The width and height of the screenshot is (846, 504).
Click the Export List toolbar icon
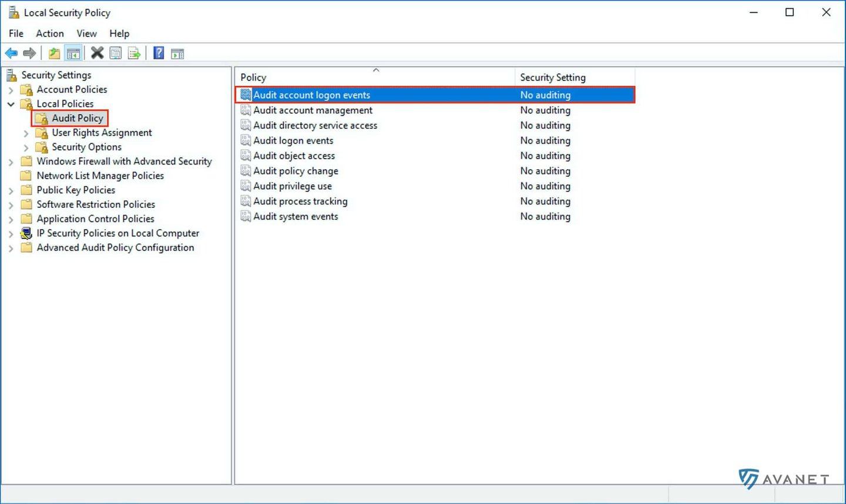[x=135, y=53]
